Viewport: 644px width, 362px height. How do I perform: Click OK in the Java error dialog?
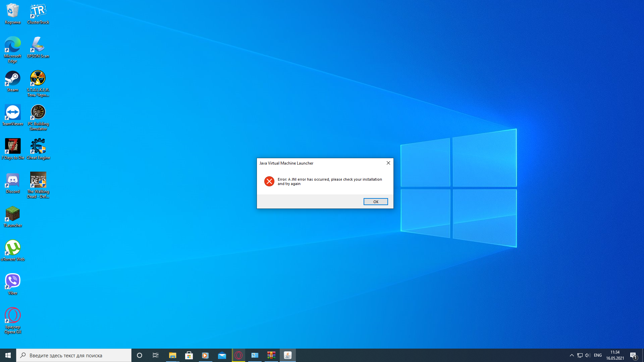coord(375,201)
